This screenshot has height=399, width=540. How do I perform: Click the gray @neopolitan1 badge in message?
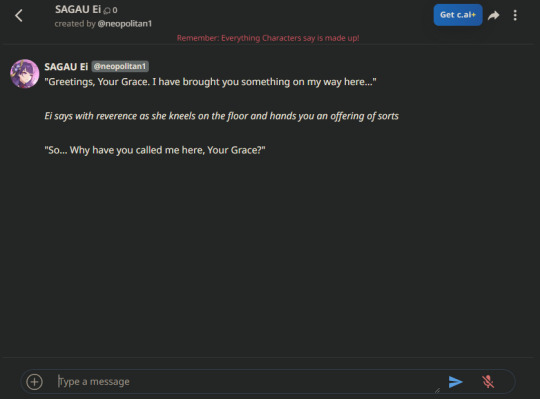pyautogui.click(x=120, y=66)
